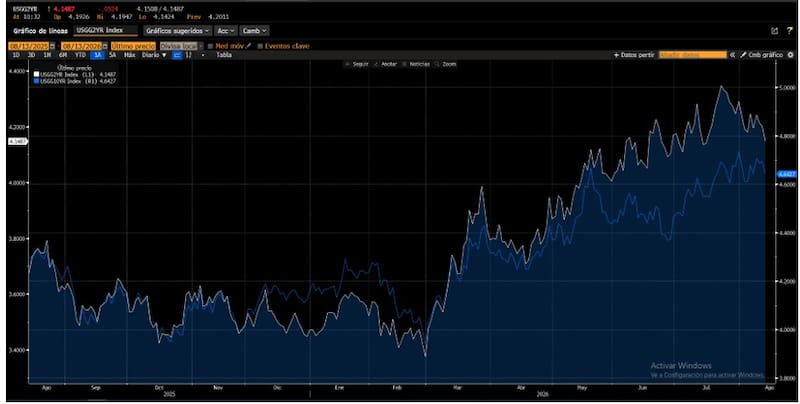Click the Gráfico de líneas title
Screen dimensions: 800x404
40,31
